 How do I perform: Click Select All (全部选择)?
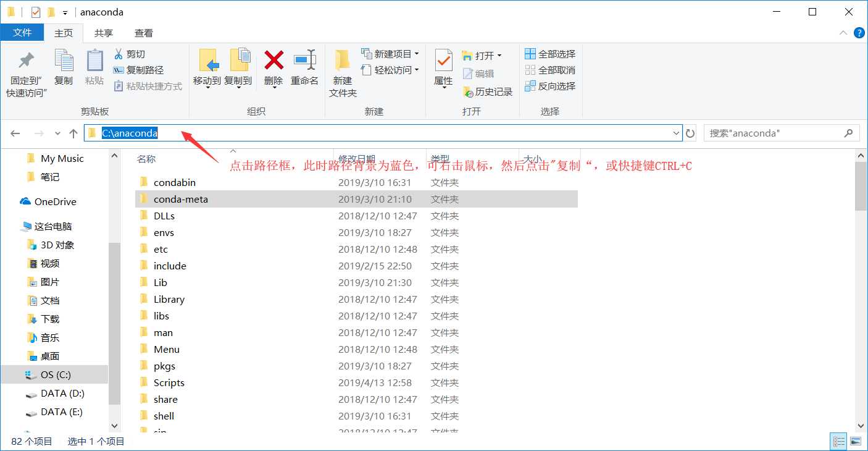(550, 54)
